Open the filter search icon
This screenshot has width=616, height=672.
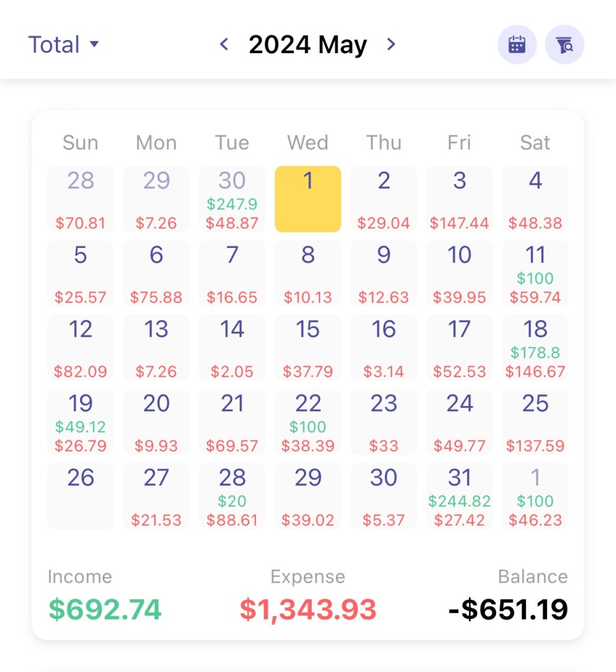point(564,45)
